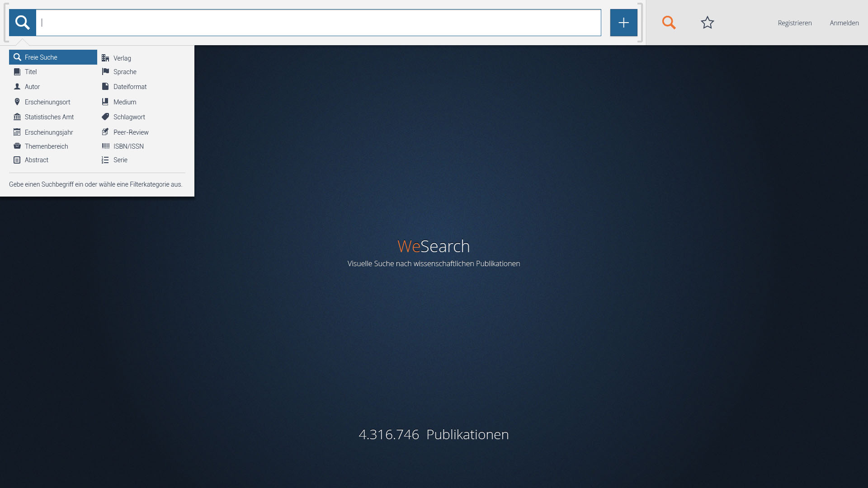The height and width of the screenshot is (488, 868).
Task: Click the Sprache flag icon
Action: 105,72
